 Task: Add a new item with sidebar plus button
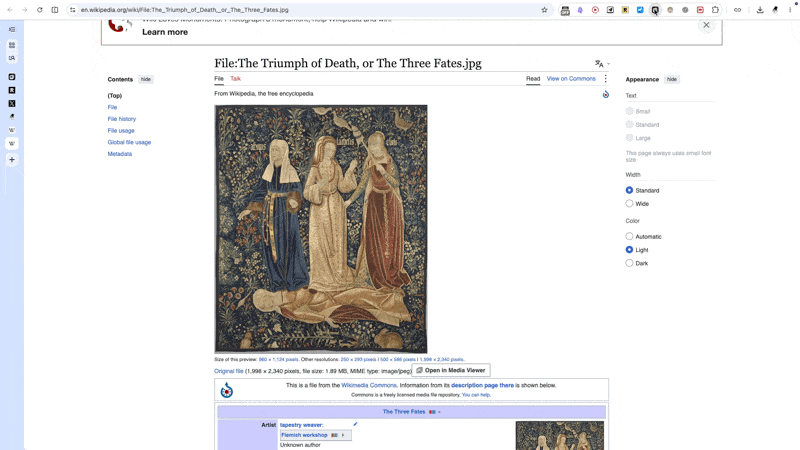(x=12, y=160)
